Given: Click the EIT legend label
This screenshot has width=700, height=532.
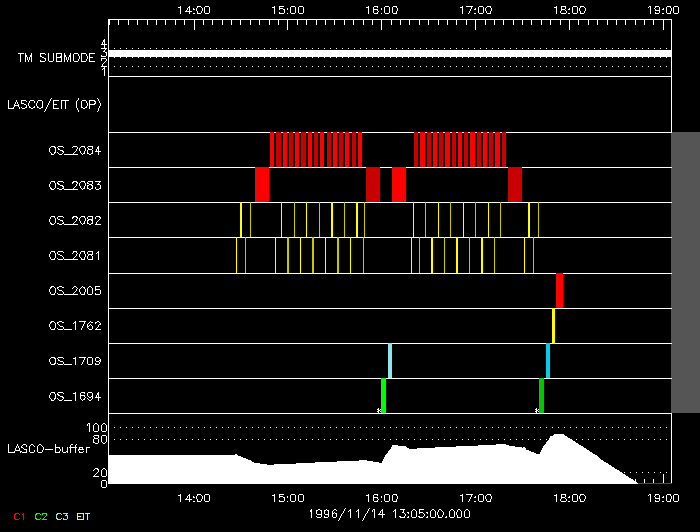Looking at the screenshot, I should pyautogui.click(x=83, y=516).
